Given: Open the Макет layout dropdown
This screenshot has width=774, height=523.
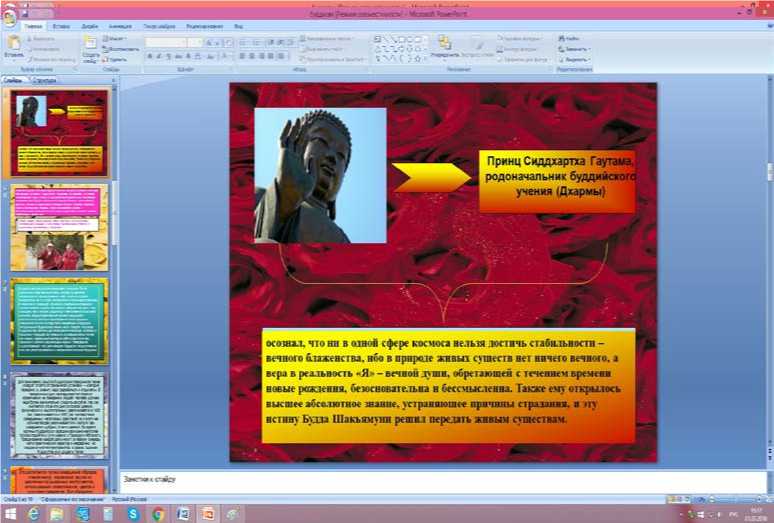Looking at the screenshot, I should (x=117, y=38).
